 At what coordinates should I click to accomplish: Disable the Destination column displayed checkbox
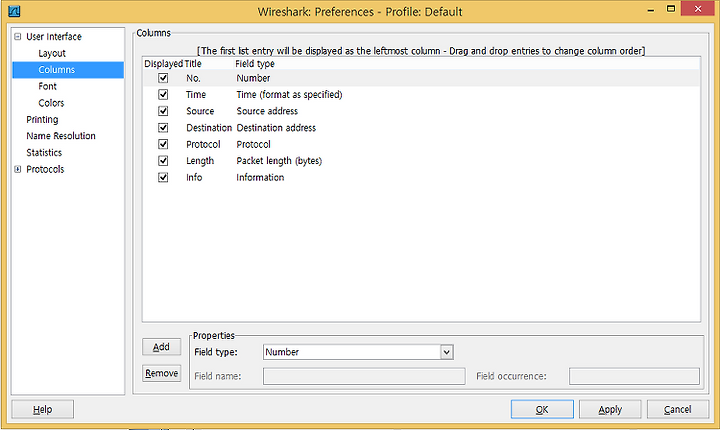click(x=163, y=128)
